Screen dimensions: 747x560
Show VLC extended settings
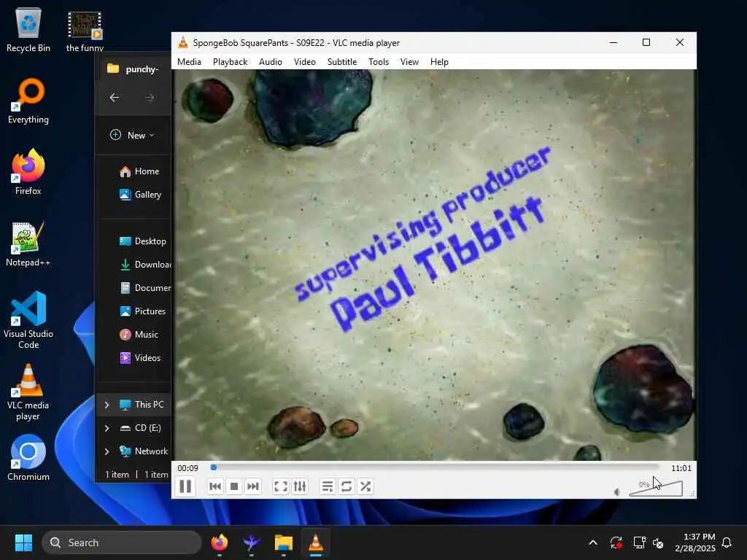[x=300, y=486]
